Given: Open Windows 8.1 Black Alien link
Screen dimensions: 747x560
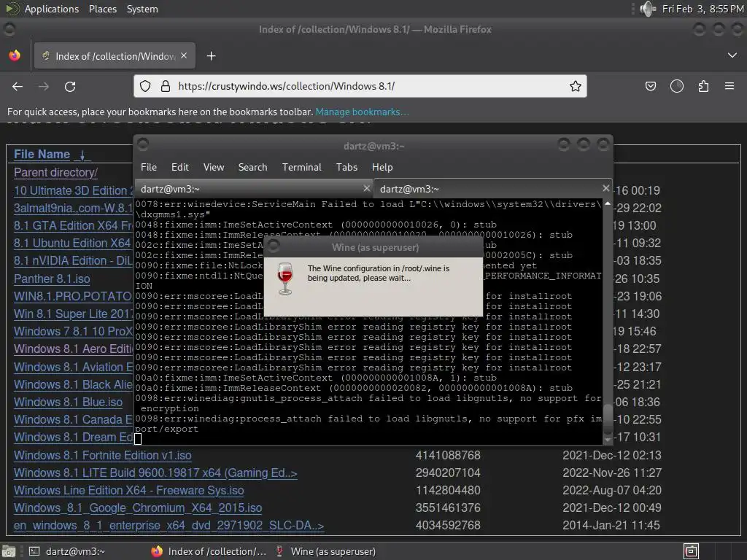Looking at the screenshot, I should 74,385.
